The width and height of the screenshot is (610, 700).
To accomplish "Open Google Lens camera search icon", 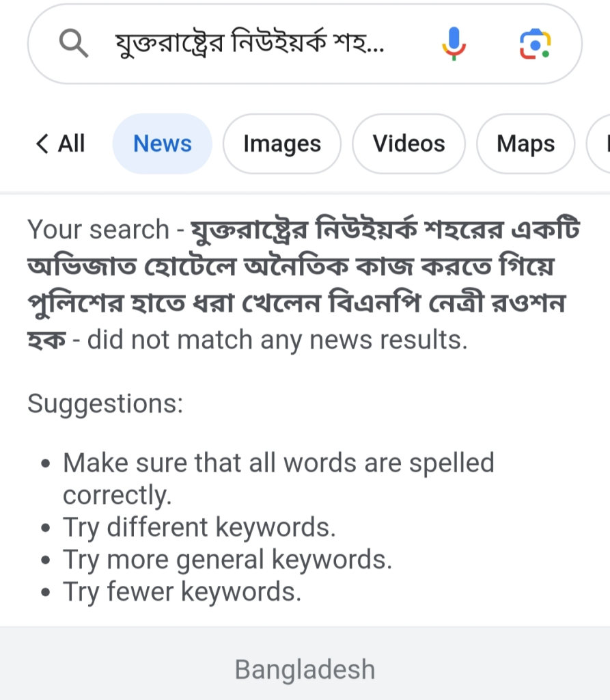I will (535, 44).
